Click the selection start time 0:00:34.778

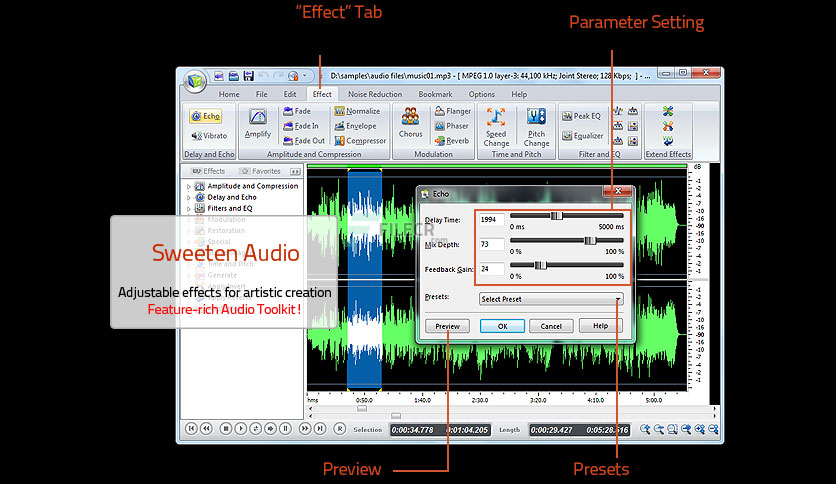[413, 430]
